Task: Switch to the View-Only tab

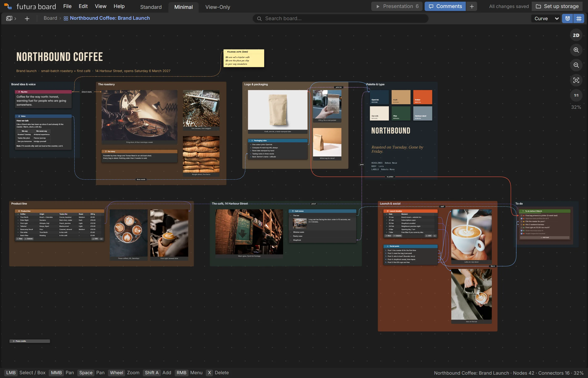Action: tap(218, 7)
